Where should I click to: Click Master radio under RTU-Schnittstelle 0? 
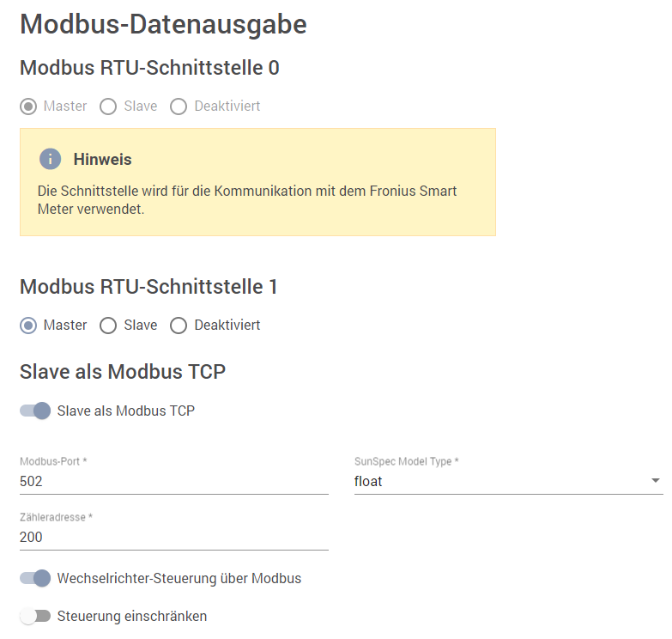29,106
